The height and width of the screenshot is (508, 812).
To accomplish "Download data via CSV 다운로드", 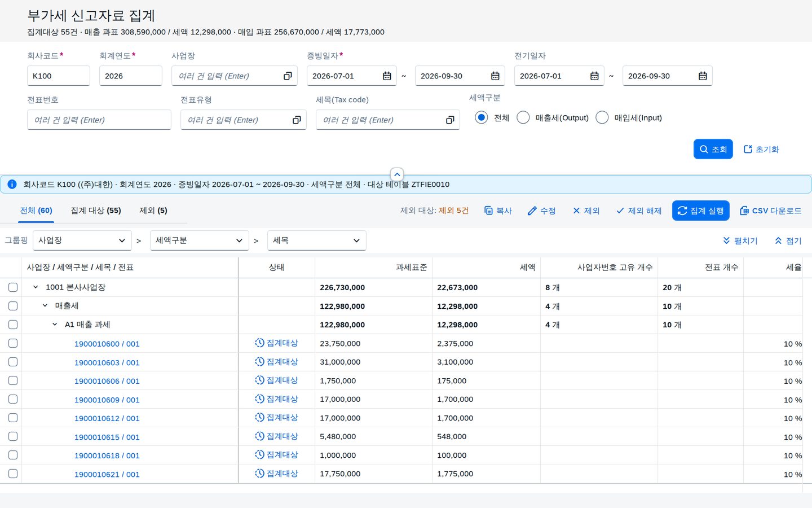I will coord(770,211).
